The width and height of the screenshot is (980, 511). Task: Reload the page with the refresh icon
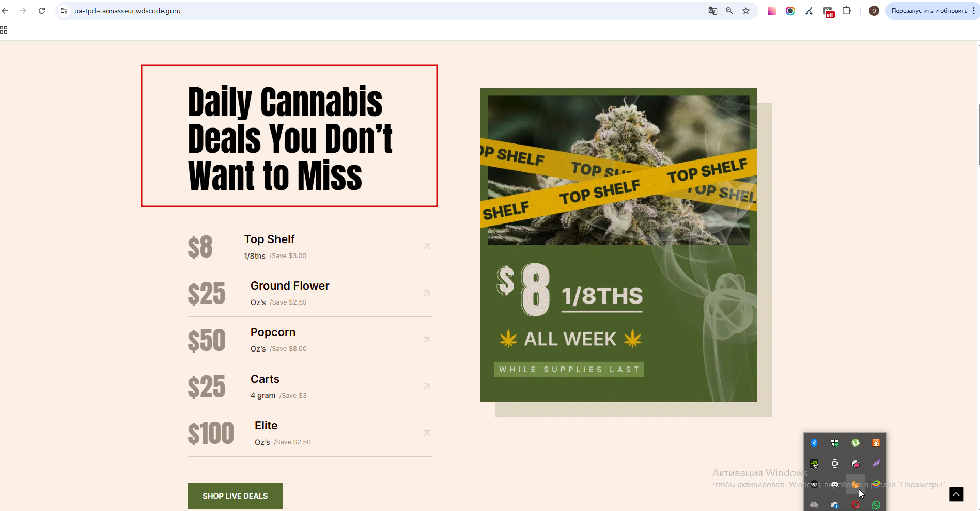click(42, 11)
